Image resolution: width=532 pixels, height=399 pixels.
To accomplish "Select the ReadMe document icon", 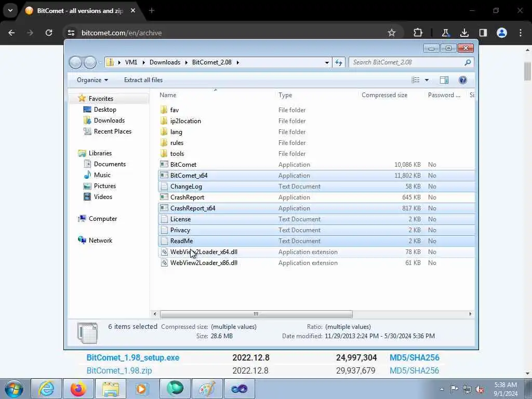I will click(164, 241).
